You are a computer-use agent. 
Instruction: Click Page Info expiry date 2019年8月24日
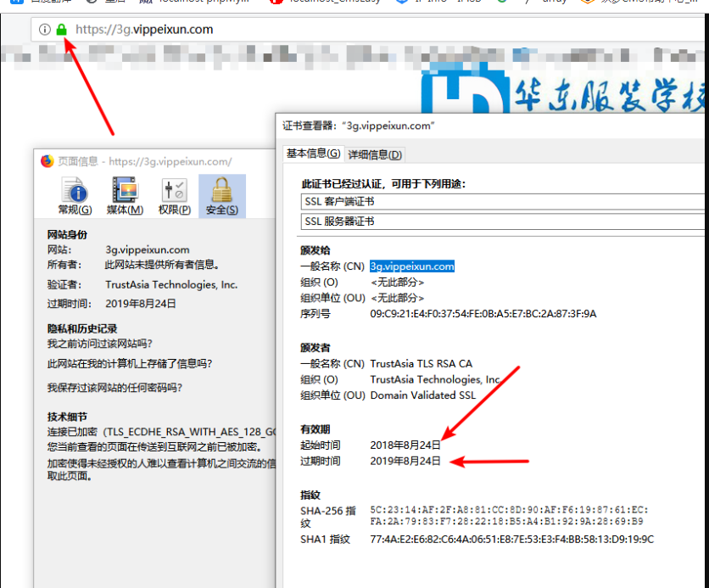[x=141, y=304]
